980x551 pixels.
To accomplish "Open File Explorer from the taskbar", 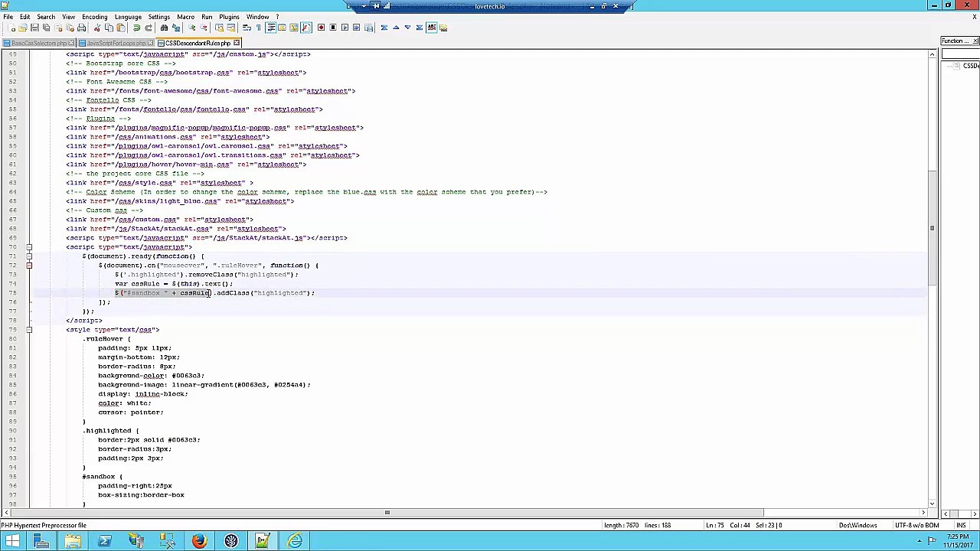I will (73, 542).
